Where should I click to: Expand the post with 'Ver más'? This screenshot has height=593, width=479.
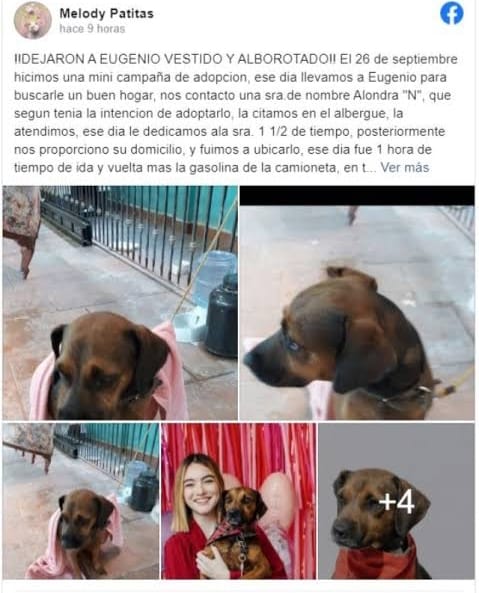coord(405,168)
